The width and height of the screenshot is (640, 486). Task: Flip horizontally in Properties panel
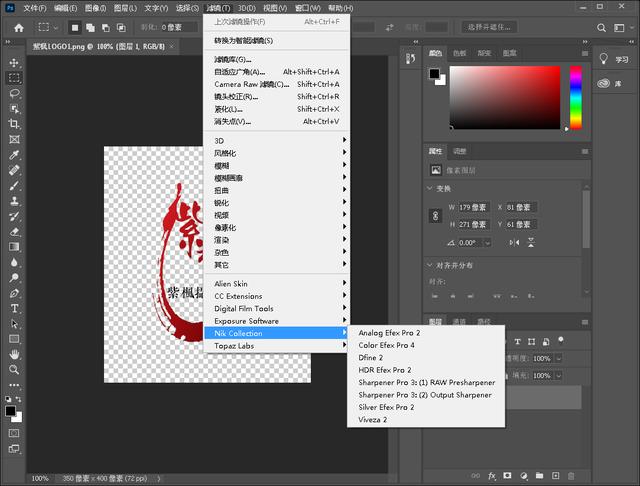(514, 243)
